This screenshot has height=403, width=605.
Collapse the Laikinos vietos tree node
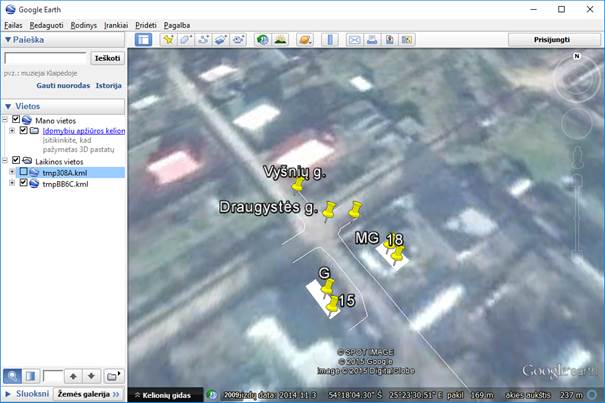click(x=5, y=160)
